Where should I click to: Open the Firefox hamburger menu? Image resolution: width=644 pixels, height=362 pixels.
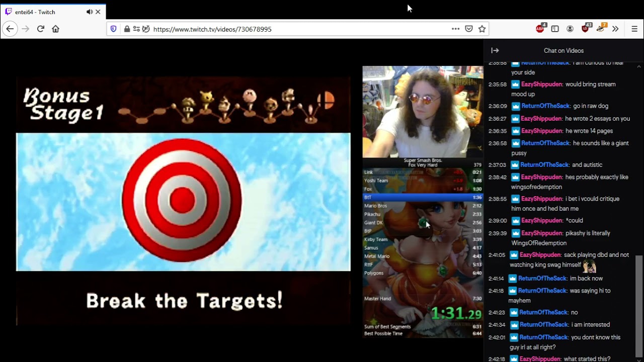point(634,29)
